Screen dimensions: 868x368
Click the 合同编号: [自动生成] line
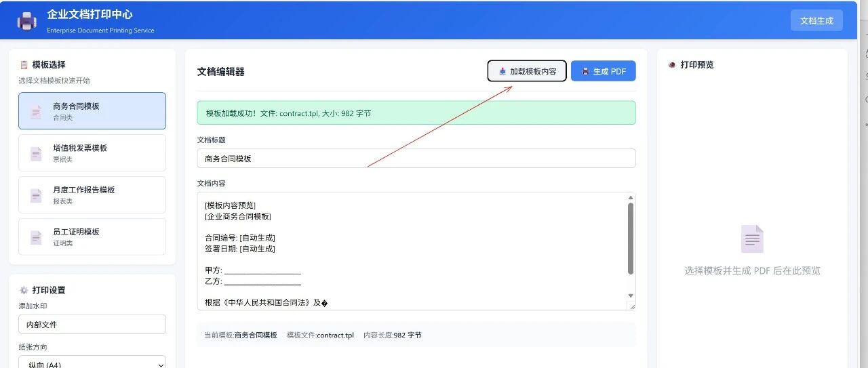coord(240,238)
